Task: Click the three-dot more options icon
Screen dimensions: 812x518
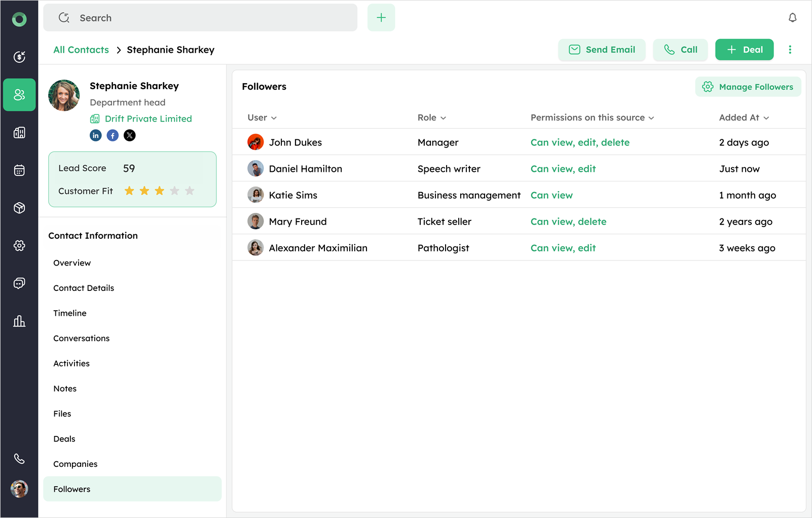Action: point(790,50)
